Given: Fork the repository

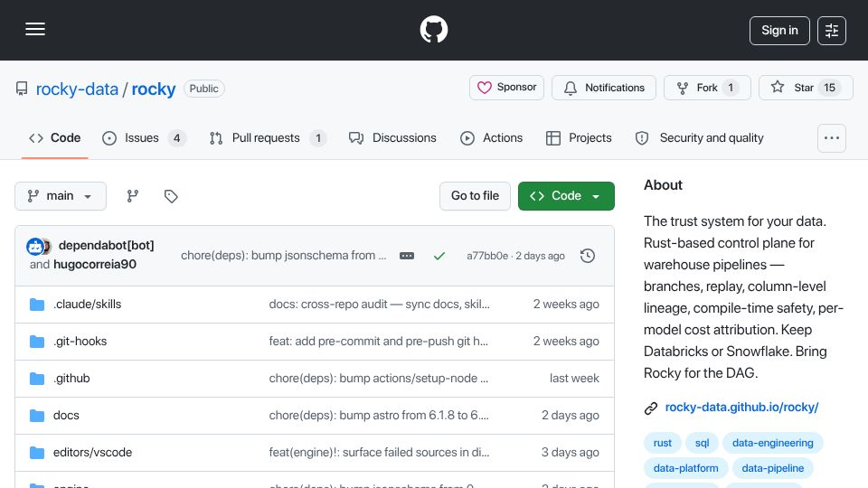Looking at the screenshot, I should (x=707, y=88).
